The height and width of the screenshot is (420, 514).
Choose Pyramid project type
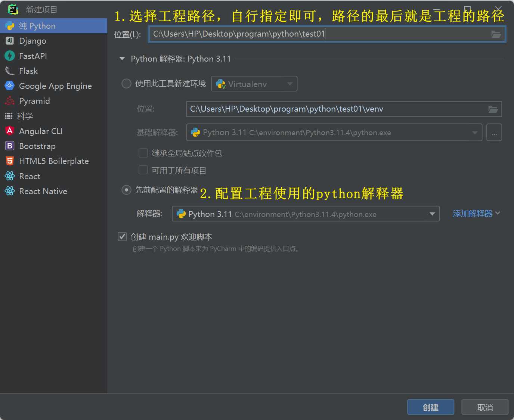pos(53,101)
